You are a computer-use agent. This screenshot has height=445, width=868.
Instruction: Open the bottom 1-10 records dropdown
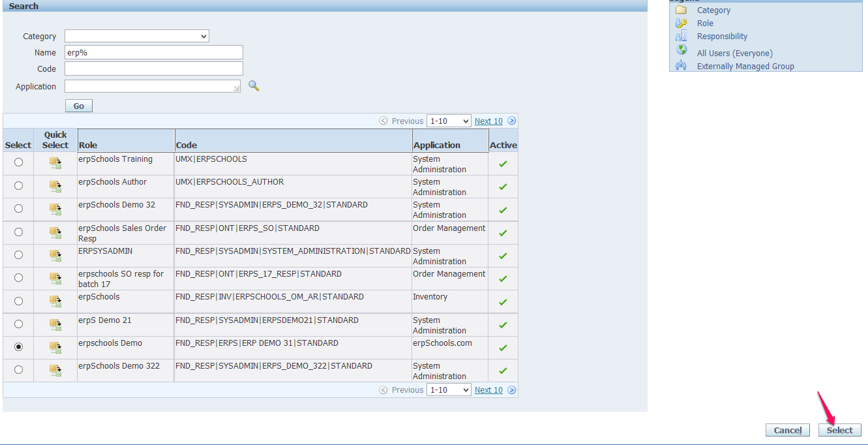(449, 390)
